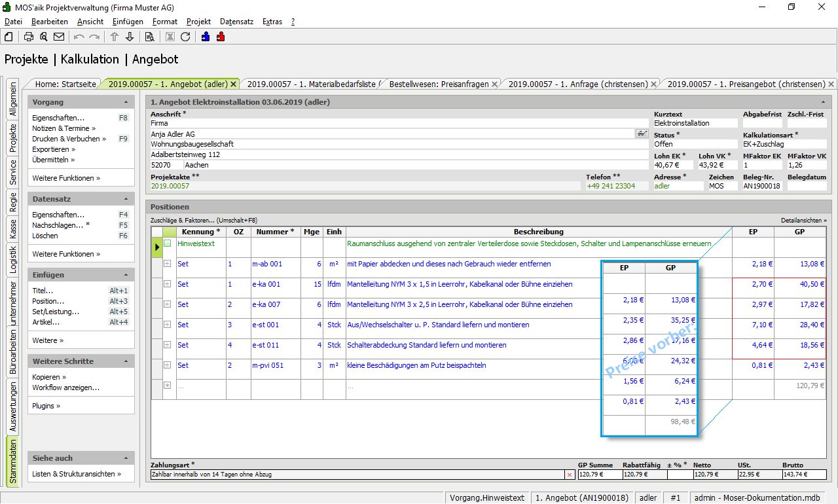Close the 1. Angebot (adler) tab
Screen dimensions: 838x504
click(x=234, y=84)
